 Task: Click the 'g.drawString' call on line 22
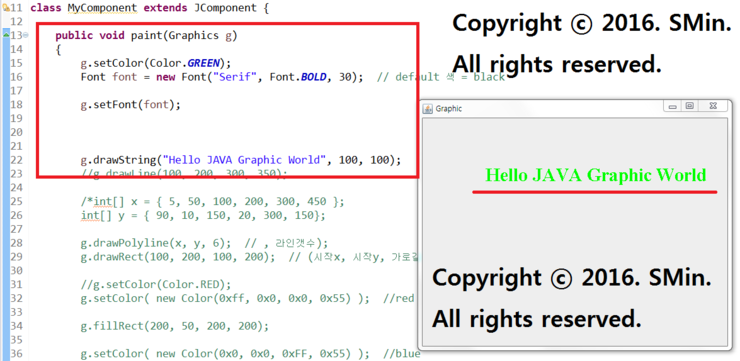pyautogui.click(x=241, y=160)
